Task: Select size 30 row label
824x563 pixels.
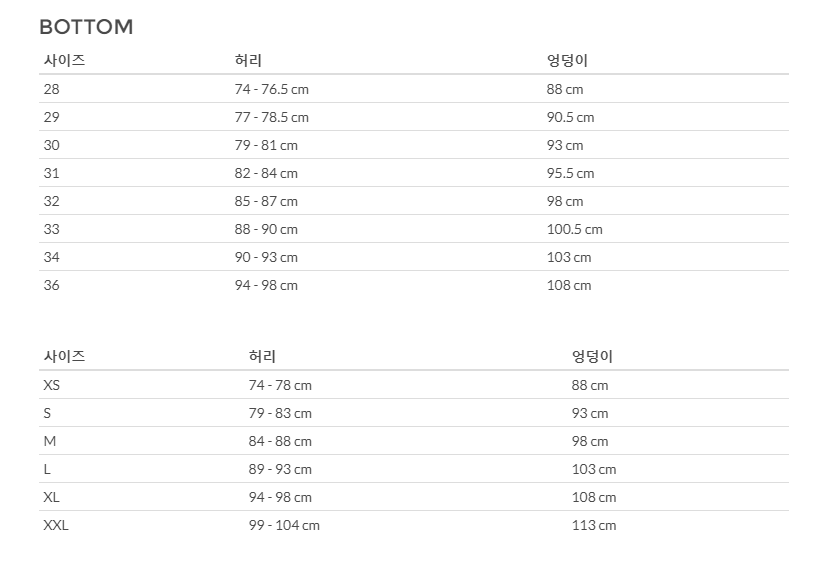Action: point(51,145)
